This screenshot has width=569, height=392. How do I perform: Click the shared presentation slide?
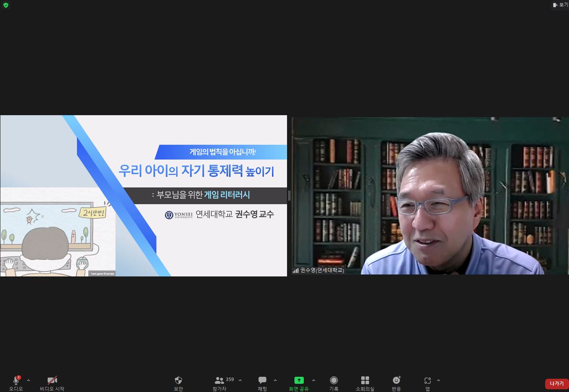(143, 196)
